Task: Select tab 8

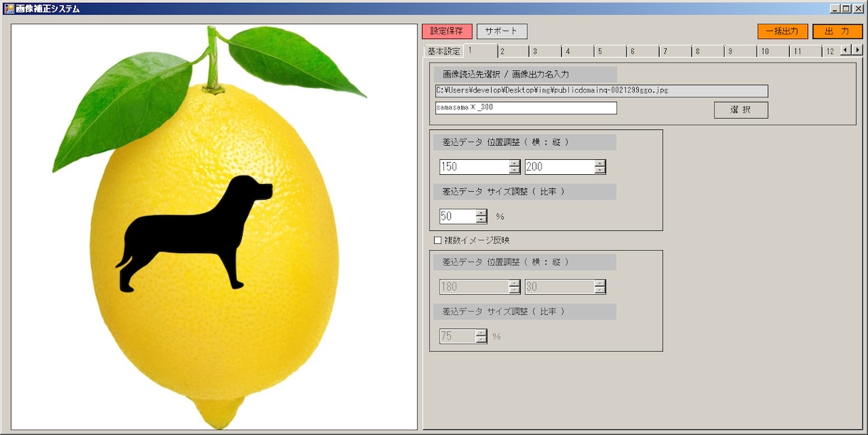Action: coord(709,51)
